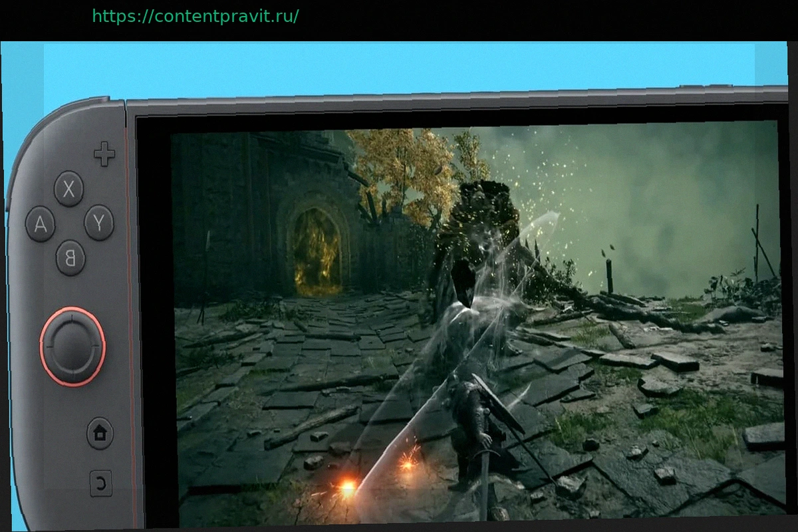Click the dark stone castle wall
The width and height of the screenshot is (798, 532).
pyautogui.click(x=226, y=213)
